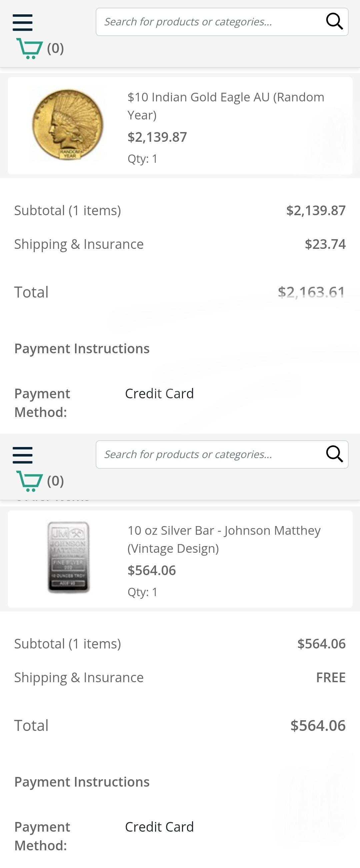Tap cart count (0) above the Silver Bar order
Screen dimensions: 360x868
(56, 481)
